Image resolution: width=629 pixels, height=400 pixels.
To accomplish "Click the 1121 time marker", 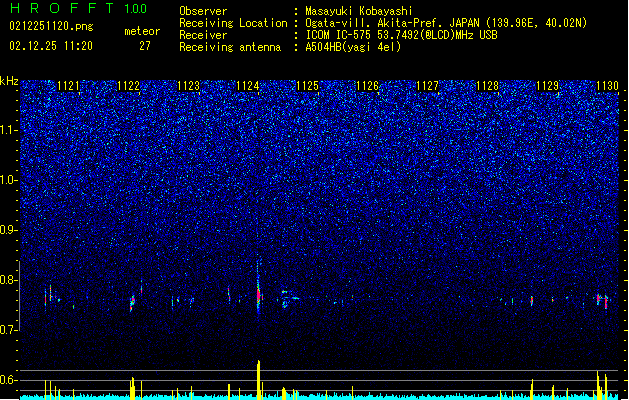I will point(69,86).
